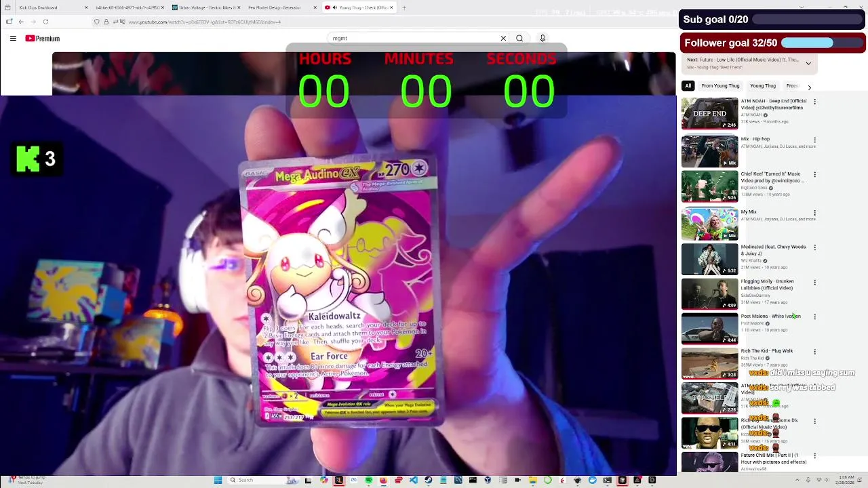Open options menu for Medicated video
Image resolution: width=868 pixels, height=488 pixels.
814,247
